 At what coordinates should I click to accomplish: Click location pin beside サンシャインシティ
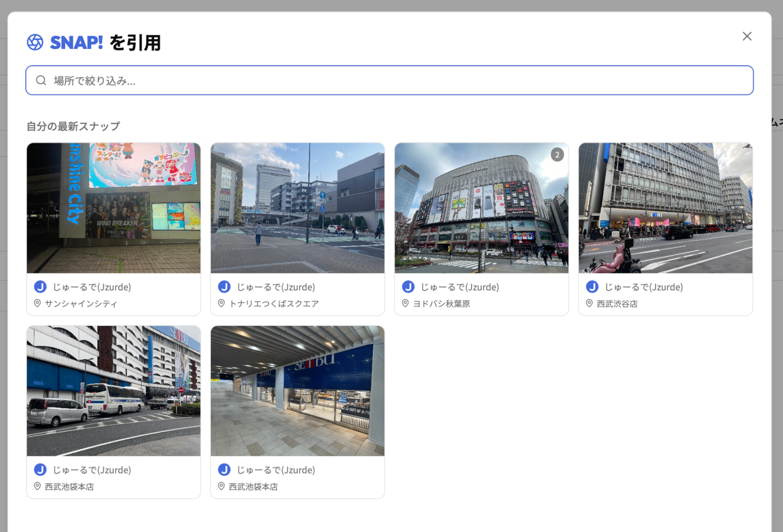tap(37, 303)
